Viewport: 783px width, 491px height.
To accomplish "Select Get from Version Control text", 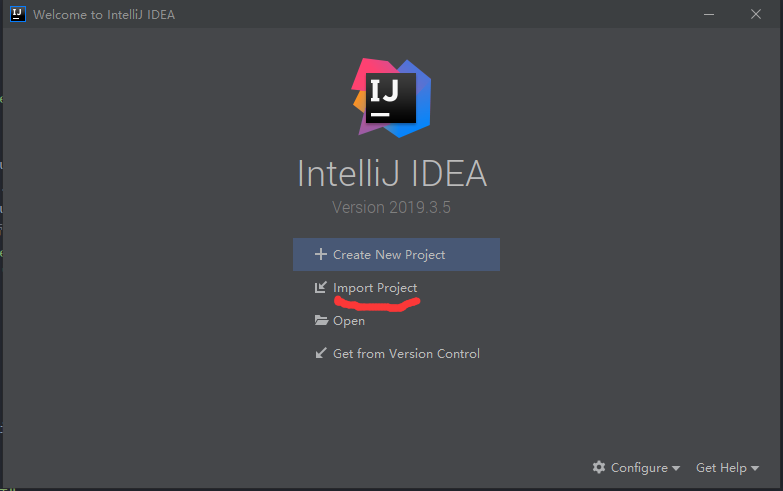I will [x=406, y=353].
